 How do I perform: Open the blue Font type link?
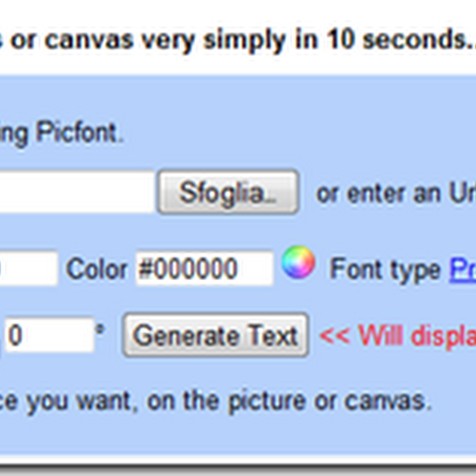463,269
